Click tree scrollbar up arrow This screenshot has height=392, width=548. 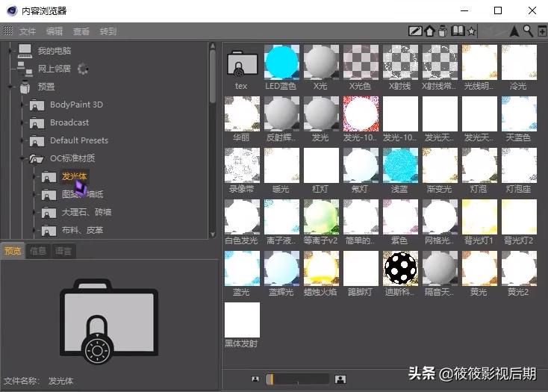(213, 46)
